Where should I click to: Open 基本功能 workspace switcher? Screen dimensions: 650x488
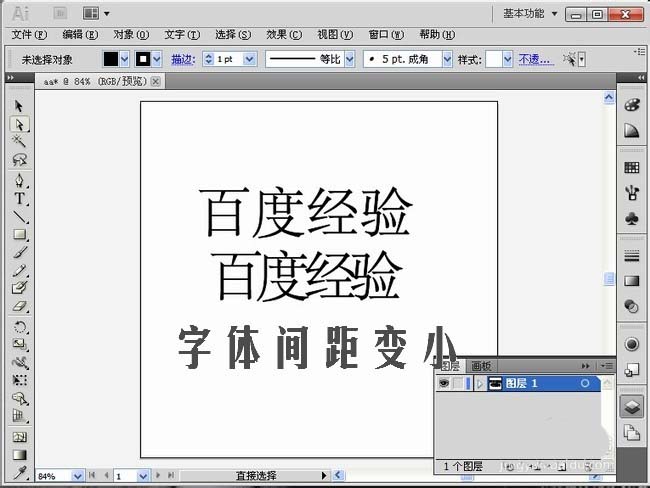(530, 13)
